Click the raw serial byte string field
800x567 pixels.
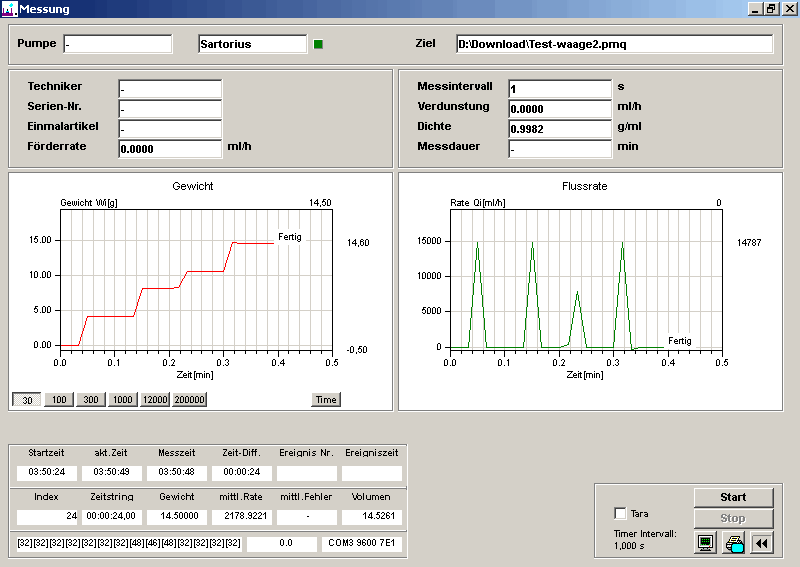[x=129, y=544]
